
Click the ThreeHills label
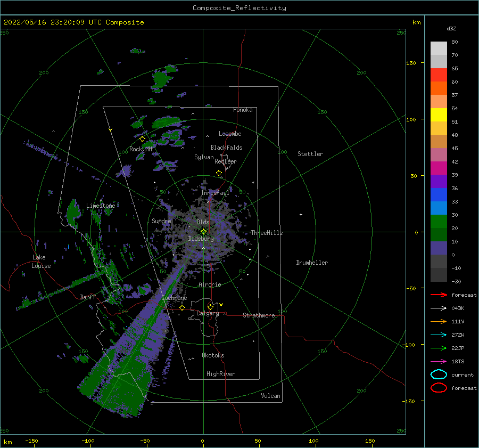(x=267, y=233)
